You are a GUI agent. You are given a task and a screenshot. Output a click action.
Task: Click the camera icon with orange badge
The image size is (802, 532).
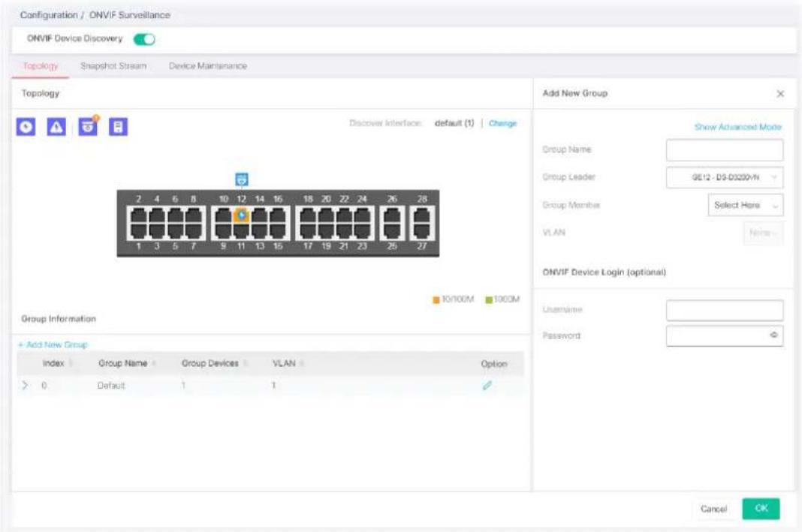point(88,126)
